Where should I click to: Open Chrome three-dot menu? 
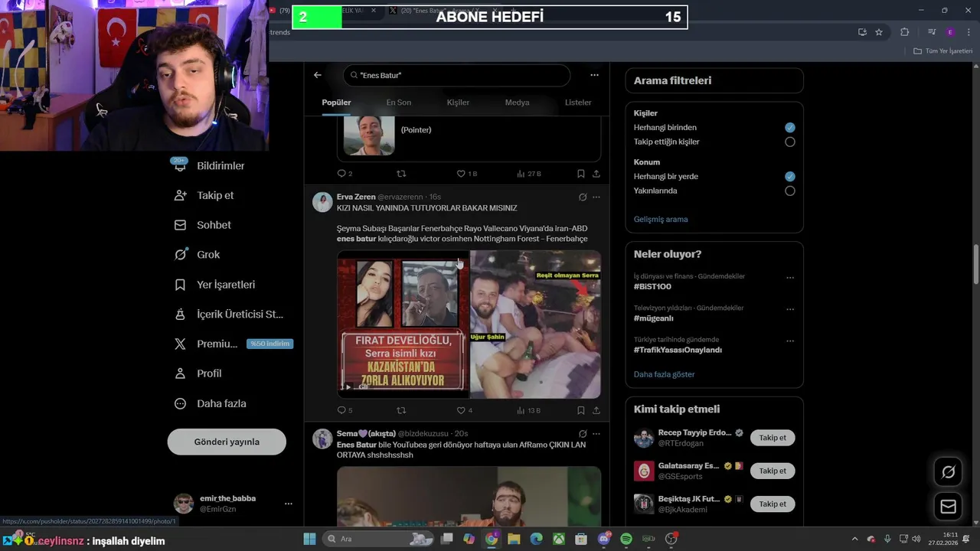[x=968, y=32]
